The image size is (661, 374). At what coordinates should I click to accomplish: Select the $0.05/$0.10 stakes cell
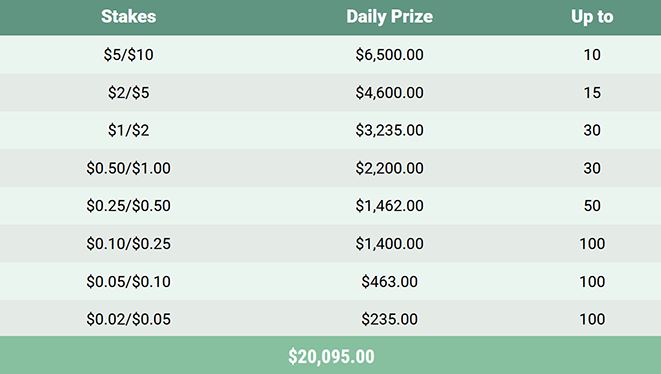pos(129,281)
